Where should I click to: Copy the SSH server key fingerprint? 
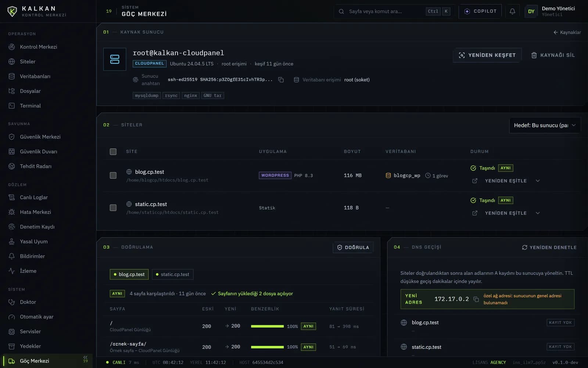point(281,80)
